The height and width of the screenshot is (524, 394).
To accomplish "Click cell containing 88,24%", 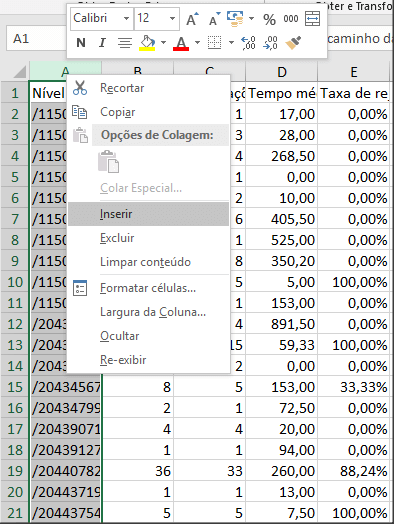I will tap(354, 471).
